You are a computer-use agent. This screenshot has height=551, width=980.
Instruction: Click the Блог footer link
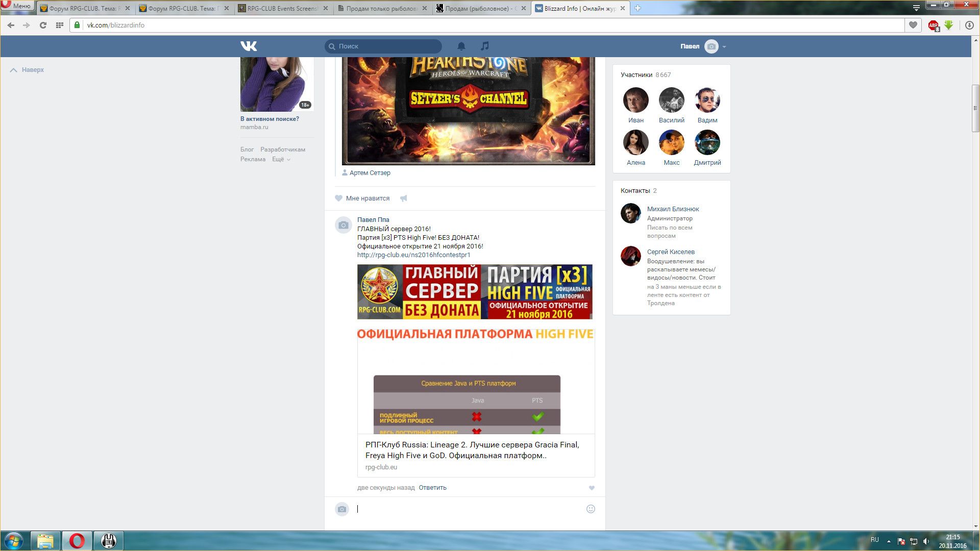coord(247,149)
